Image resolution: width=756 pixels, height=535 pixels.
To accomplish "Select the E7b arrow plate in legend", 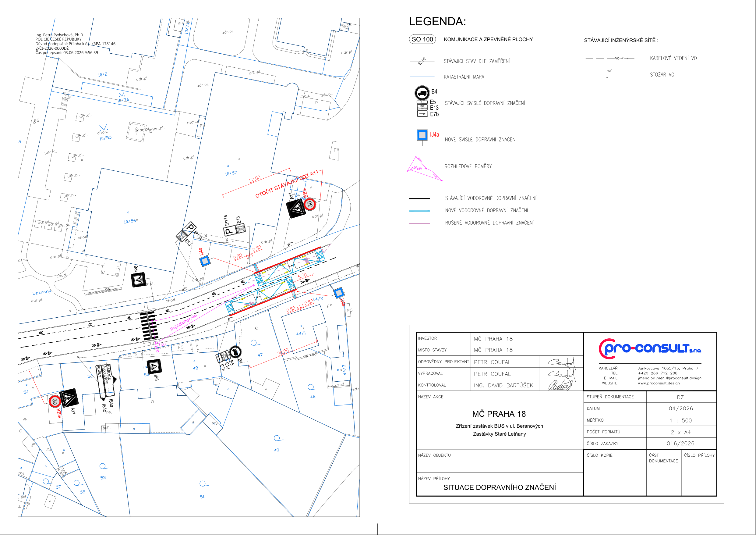I will click(x=422, y=114).
